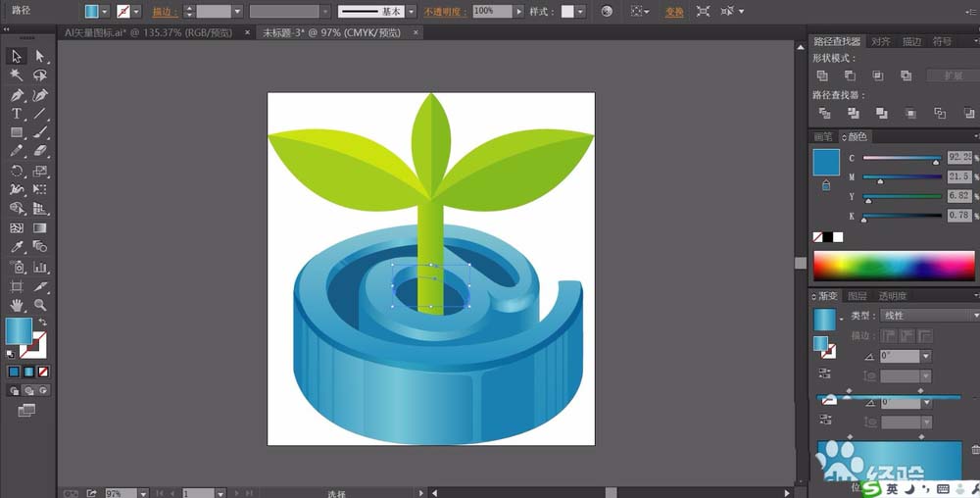Select the Selection arrow tool
Screen dimensions: 980x498
(17, 56)
